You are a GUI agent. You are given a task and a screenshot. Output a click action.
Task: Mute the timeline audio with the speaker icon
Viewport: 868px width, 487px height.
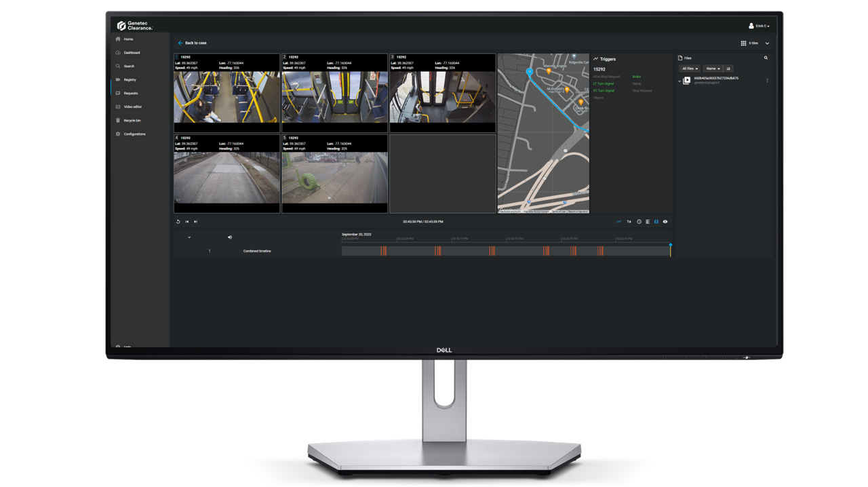[230, 237]
